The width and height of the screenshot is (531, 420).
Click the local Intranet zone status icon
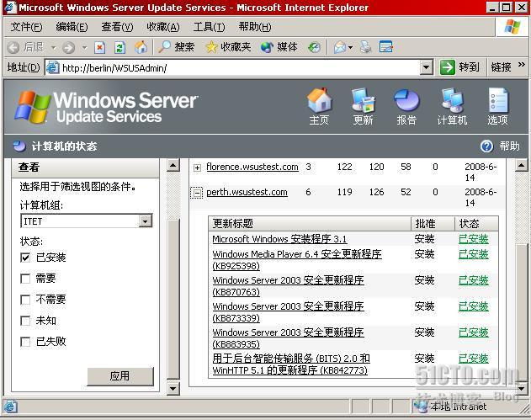[422, 407]
